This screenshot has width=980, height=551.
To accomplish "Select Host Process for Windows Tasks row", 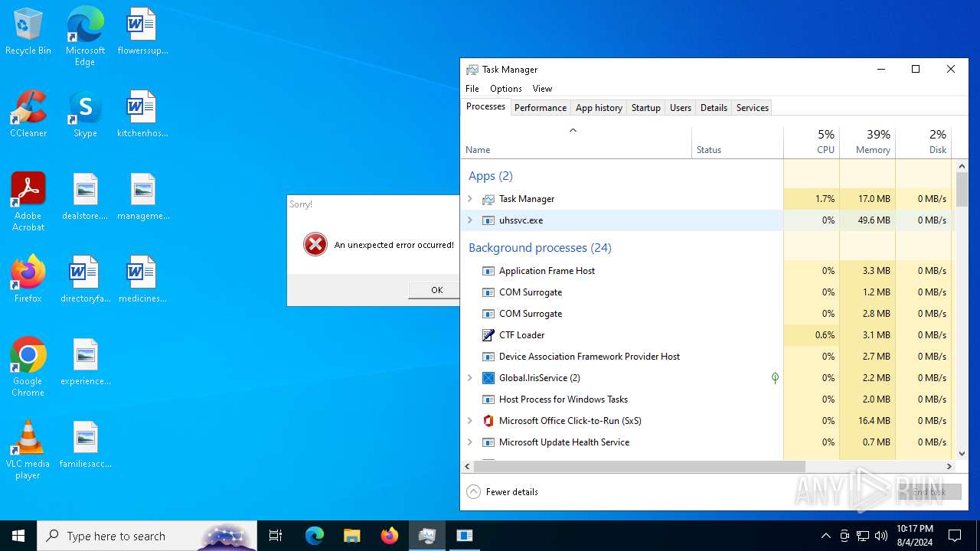I will tap(707, 399).
